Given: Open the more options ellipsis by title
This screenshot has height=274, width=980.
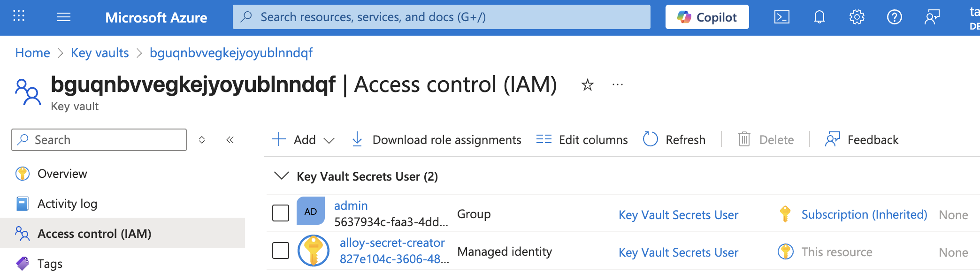Looking at the screenshot, I should tap(617, 85).
